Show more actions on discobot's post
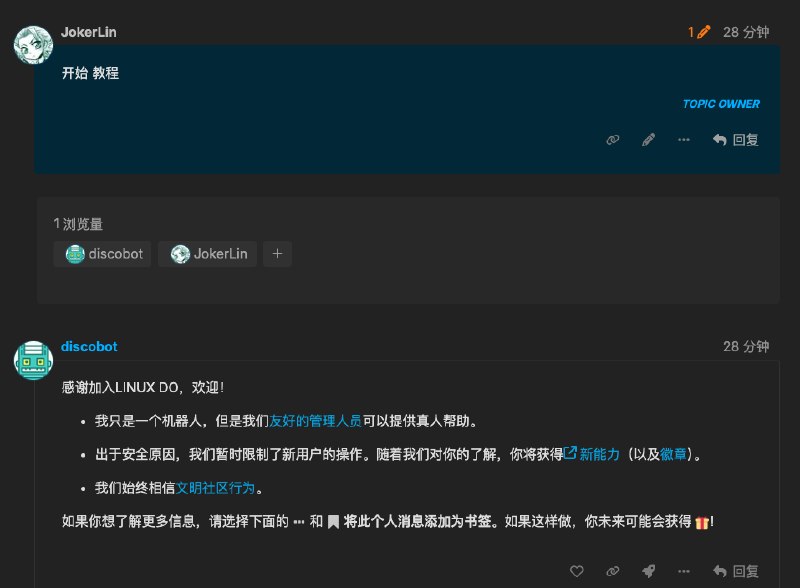The height and width of the screenshot is (588, 800). click(684, 571)
